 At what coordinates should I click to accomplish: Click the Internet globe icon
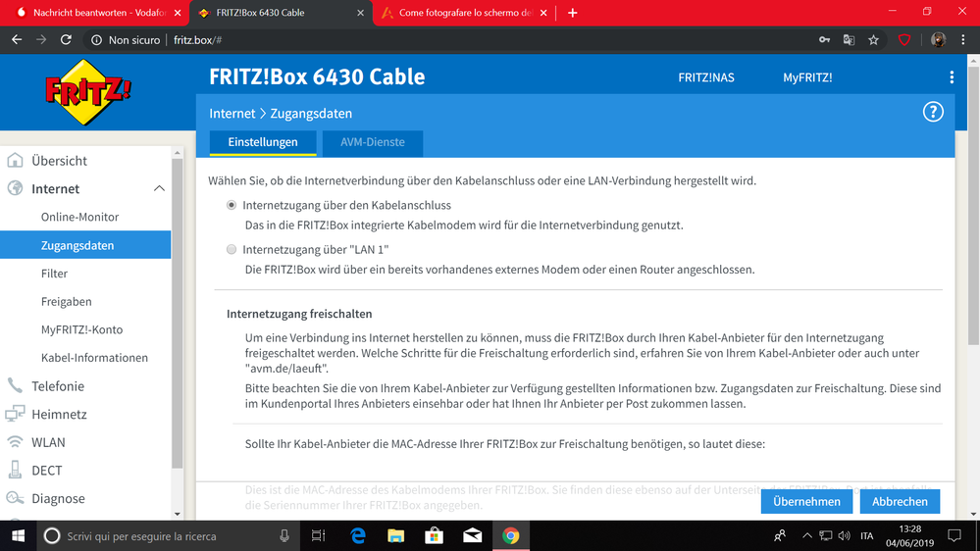15,188
